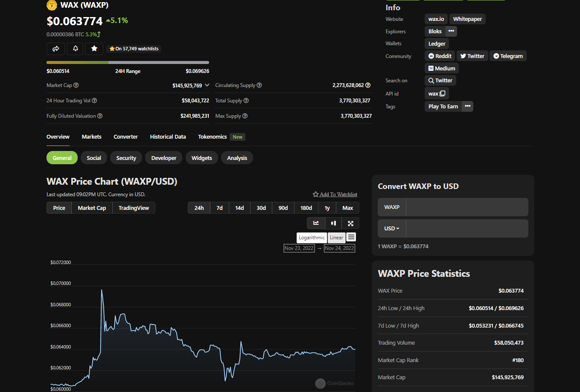Click the info icon beside Market Cap
Screen dimensions: 580x392
coord(76,85)
